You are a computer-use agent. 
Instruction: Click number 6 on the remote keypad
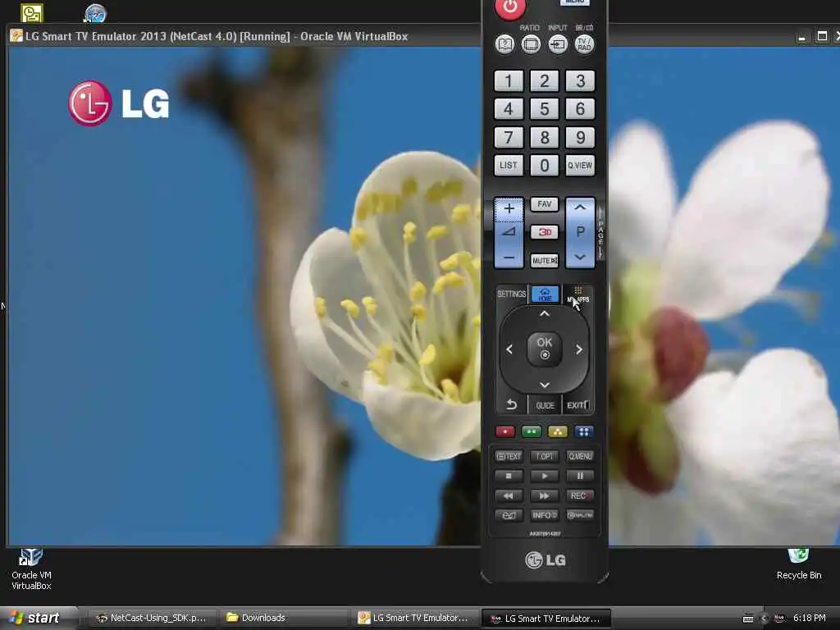(x=580, y=109)
